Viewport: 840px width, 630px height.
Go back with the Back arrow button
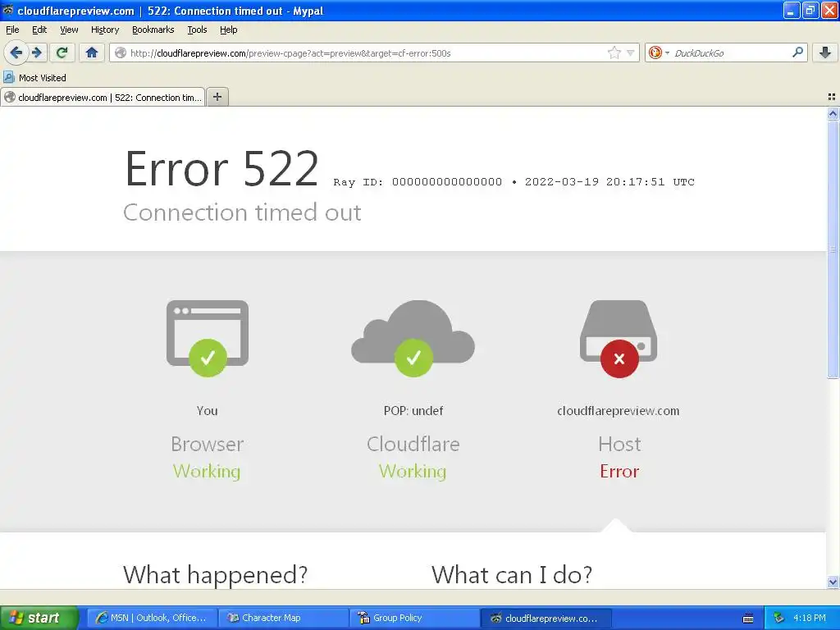[16, 52]
